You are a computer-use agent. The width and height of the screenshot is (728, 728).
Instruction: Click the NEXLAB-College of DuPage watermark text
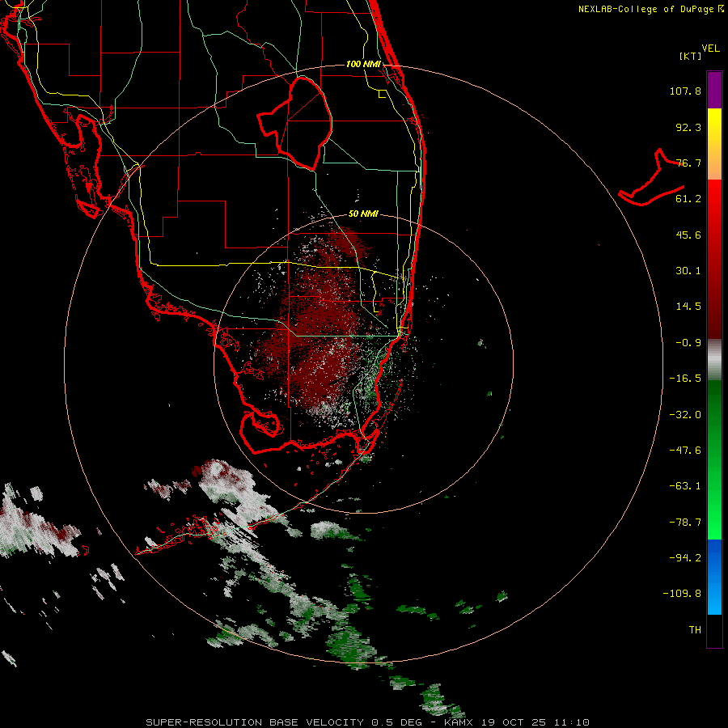click(650, 9)
